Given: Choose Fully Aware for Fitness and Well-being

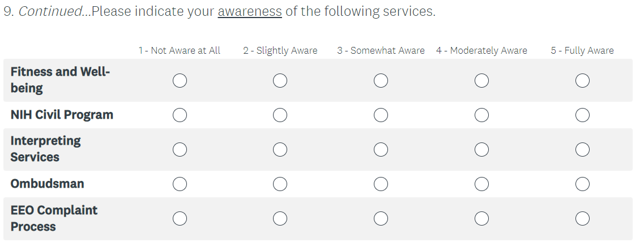Looking at the screenshot, I should pyautogui.click(x=582, y=81).
